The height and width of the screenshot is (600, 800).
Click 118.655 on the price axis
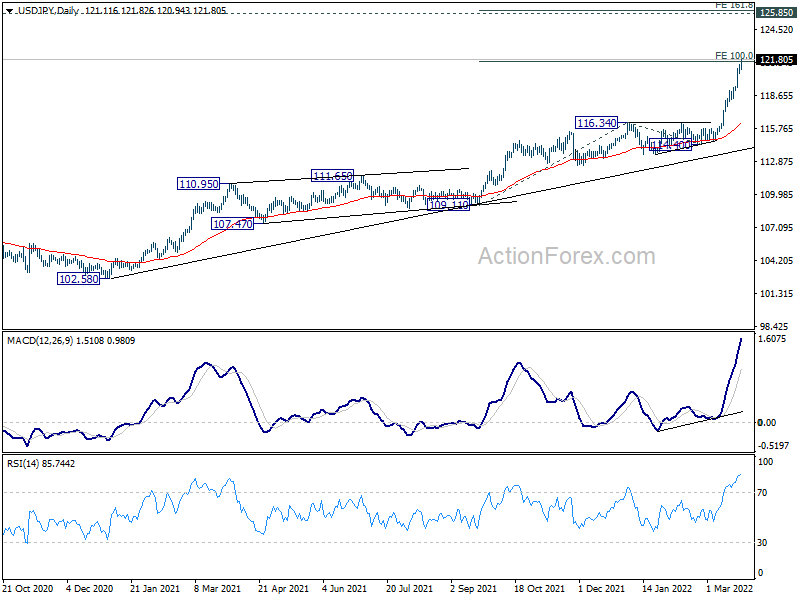click(777, 96)
